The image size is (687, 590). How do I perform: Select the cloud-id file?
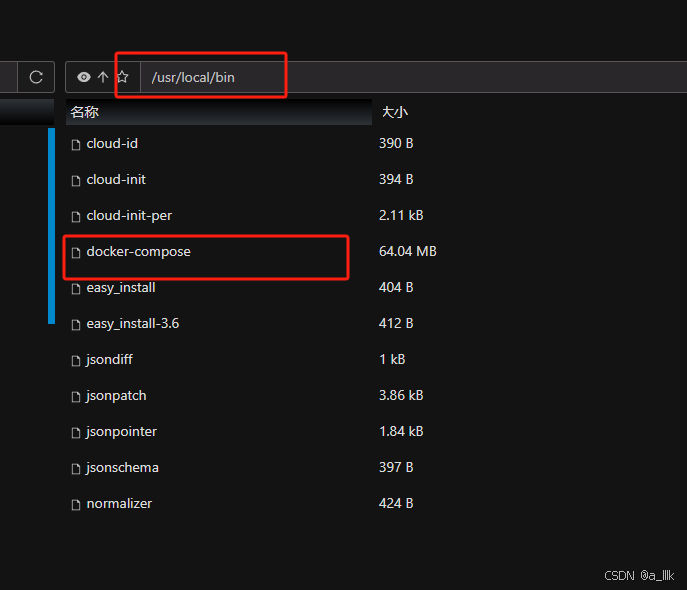click(x=112, y=144)
